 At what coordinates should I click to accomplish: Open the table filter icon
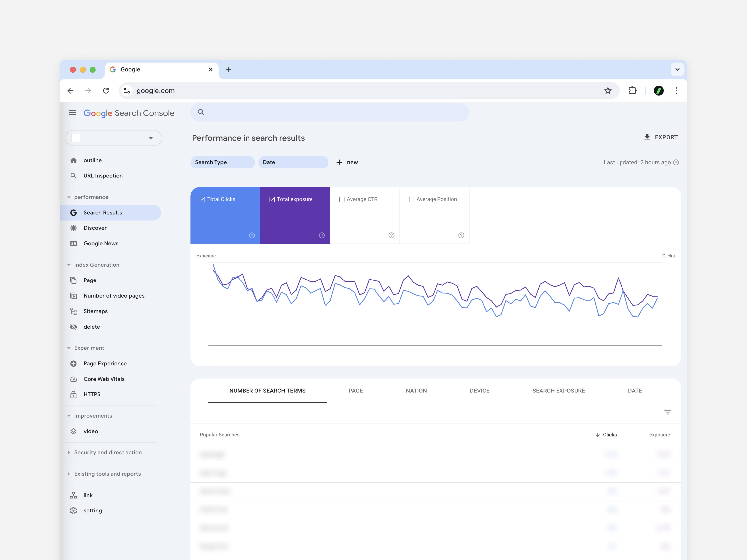[x=668, y=412]
